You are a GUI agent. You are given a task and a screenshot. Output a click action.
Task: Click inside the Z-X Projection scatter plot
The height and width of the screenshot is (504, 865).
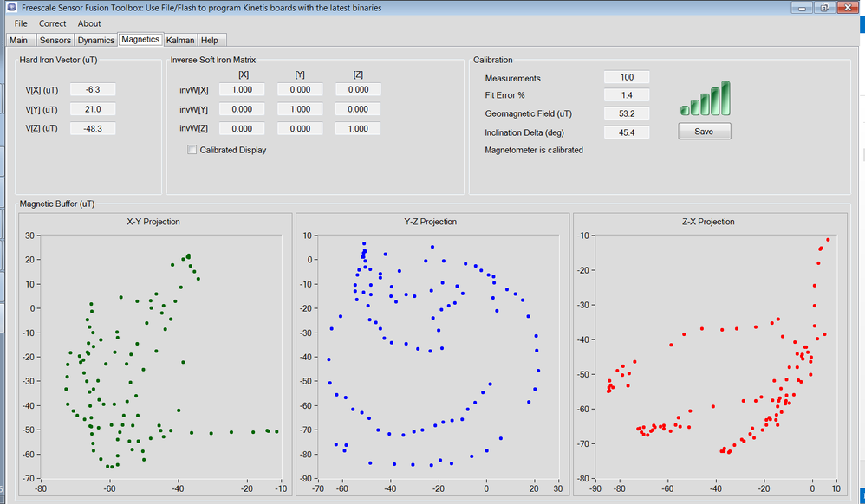pyautogui.click(x=717, y=357)
